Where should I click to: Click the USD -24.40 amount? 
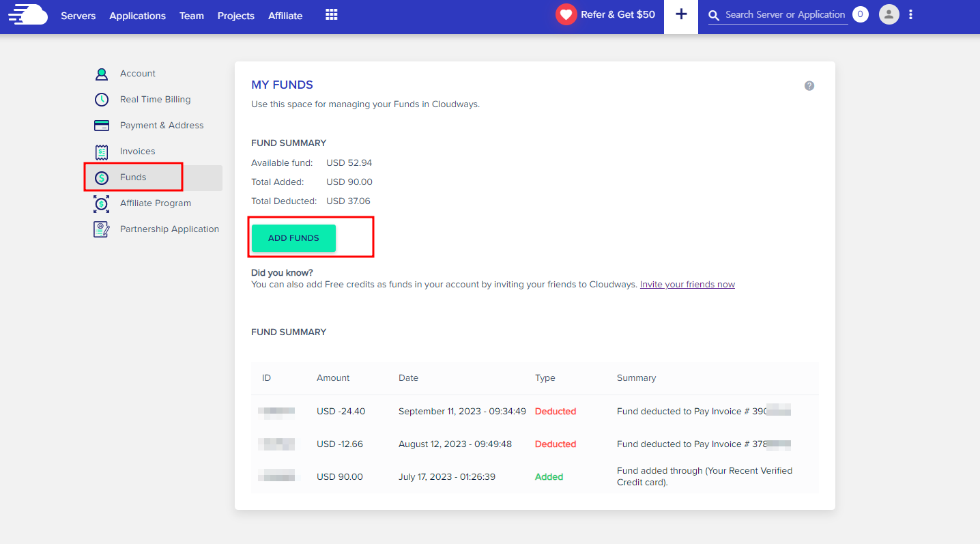tap(341, 412)
